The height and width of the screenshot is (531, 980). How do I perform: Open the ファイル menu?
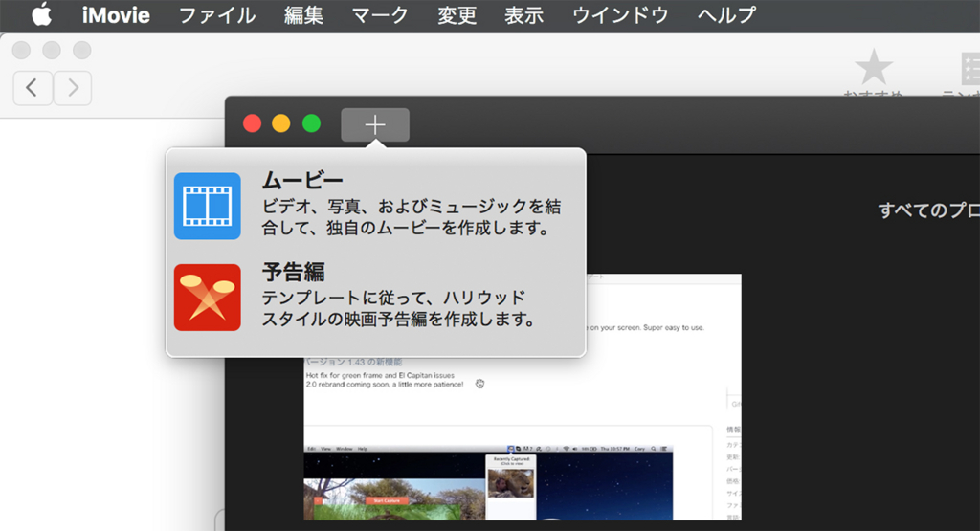[x=217, y=15]
